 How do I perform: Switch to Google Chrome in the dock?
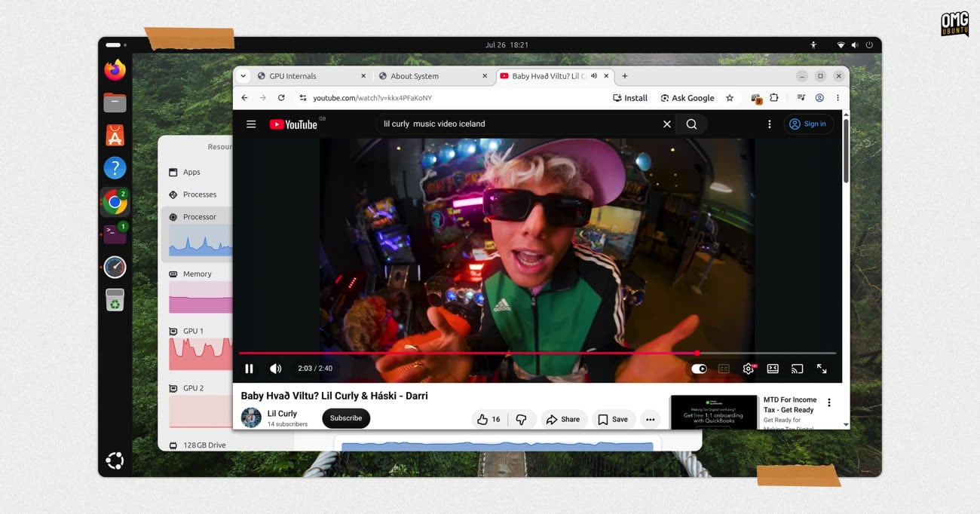[115, 202]
